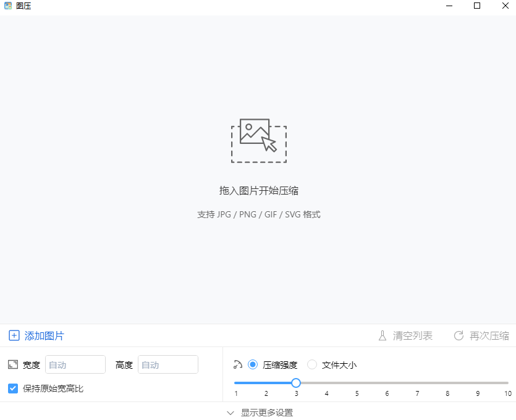Image resolution: width=516 pixels, height=420 pixels.
Task: Click the 高度 input field showing 自动
Action: click(167, 364)
